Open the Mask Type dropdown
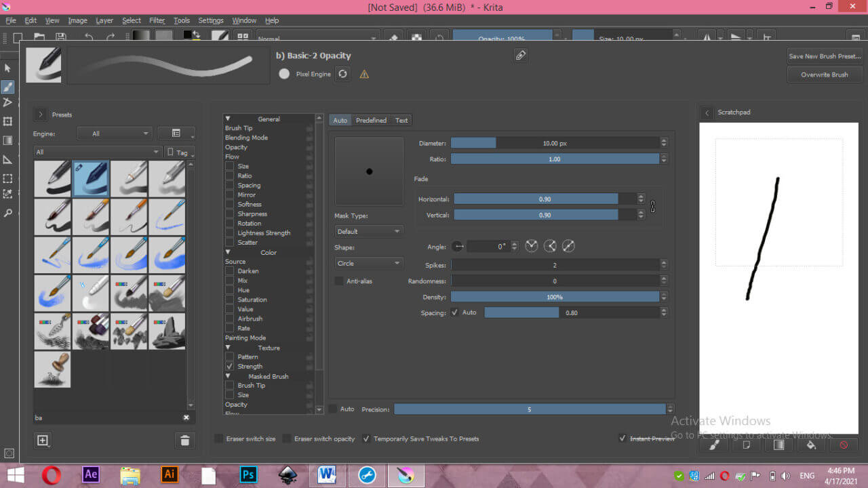The image size is (868, 488). 368,231
